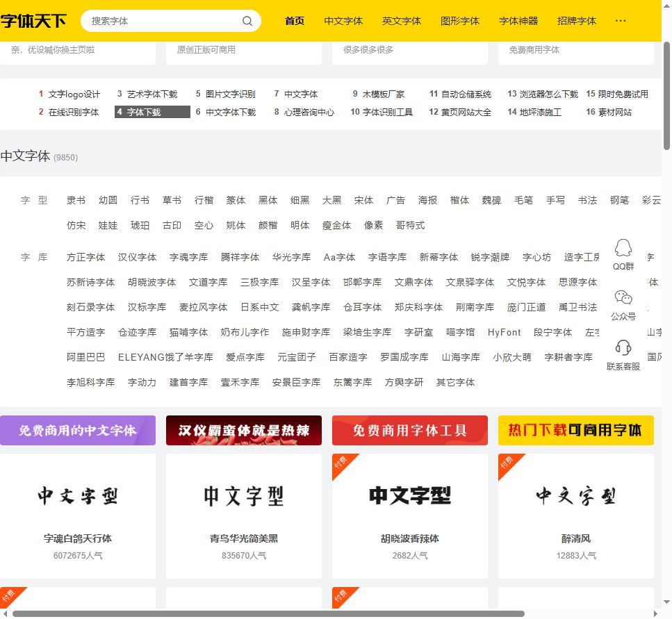The image size is (672, 619).
Task: Open 图形字体 nav item
Action: pyautogui.click(x=460, y=21)
